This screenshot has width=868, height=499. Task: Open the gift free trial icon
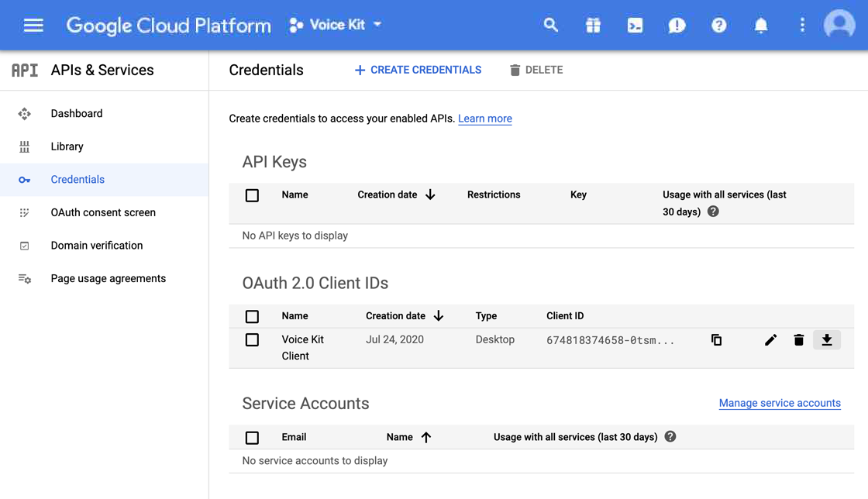593,25
